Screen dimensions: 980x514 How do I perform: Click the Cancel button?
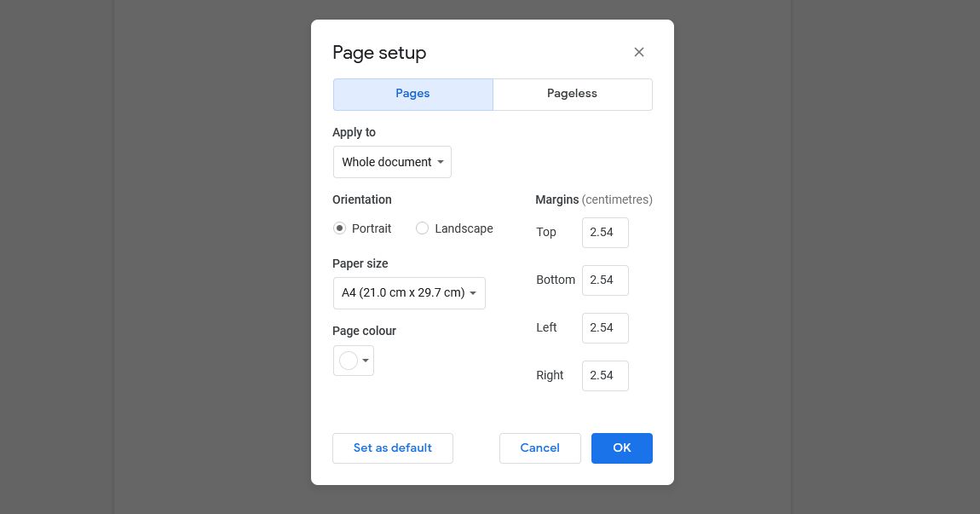pyautogui.click(x=539, y=448)
